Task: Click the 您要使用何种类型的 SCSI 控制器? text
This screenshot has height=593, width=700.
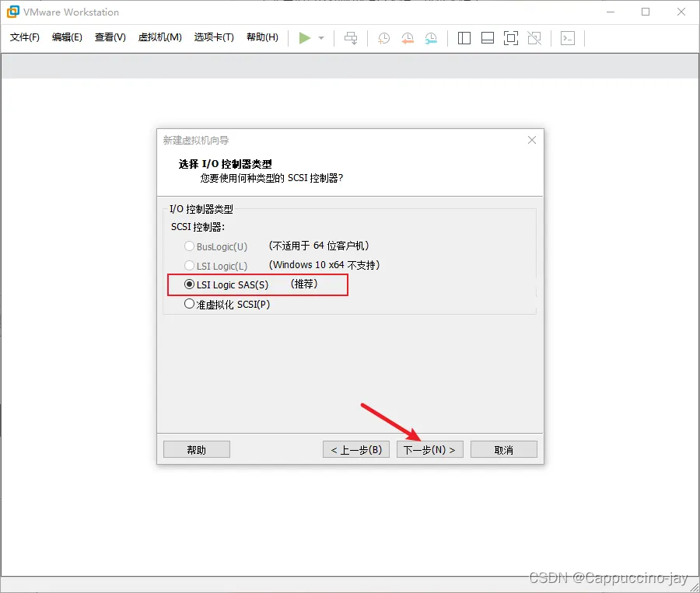Action: (271, 178)
